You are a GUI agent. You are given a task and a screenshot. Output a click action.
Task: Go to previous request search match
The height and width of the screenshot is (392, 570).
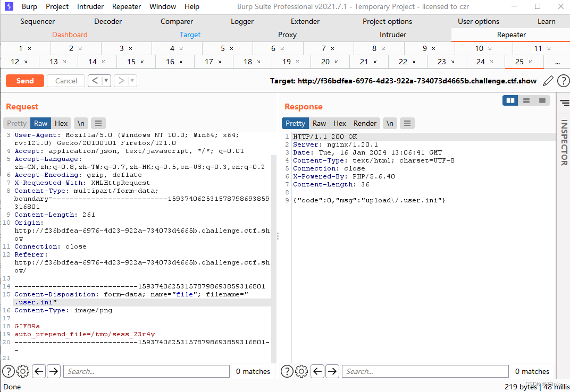click(39, 371)
